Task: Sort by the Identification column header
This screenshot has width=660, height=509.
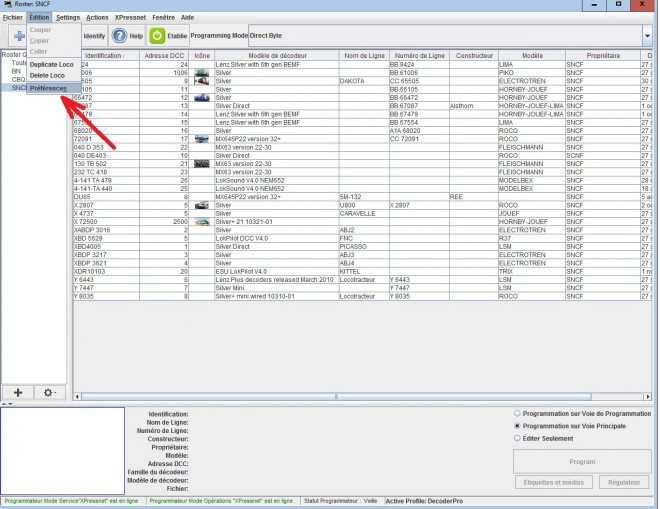Action: 105,56
